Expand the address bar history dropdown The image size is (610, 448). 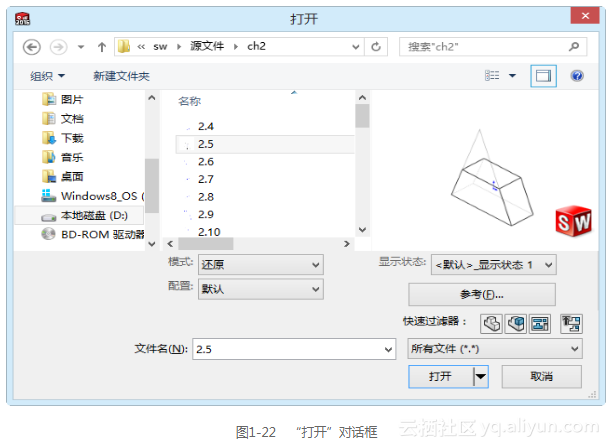click(x=355, y=47)
